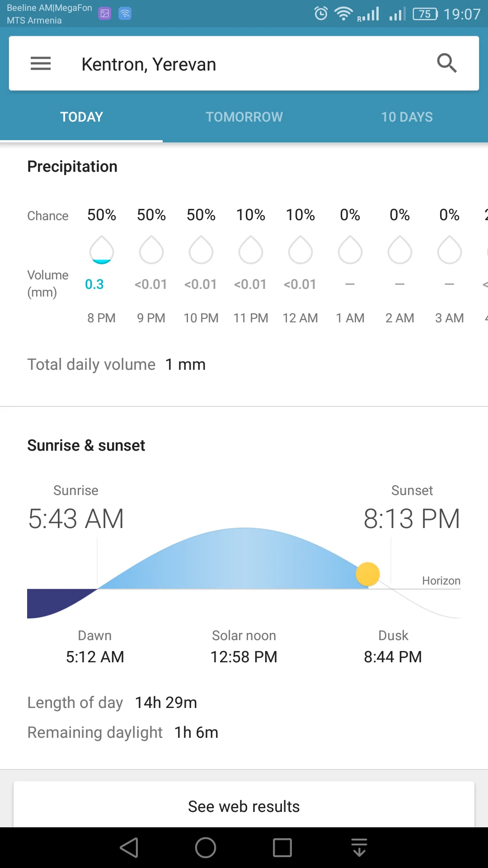Tap the 8:13 PM sunset time
The width and height of the screenshot is (488, 868).
412,519
